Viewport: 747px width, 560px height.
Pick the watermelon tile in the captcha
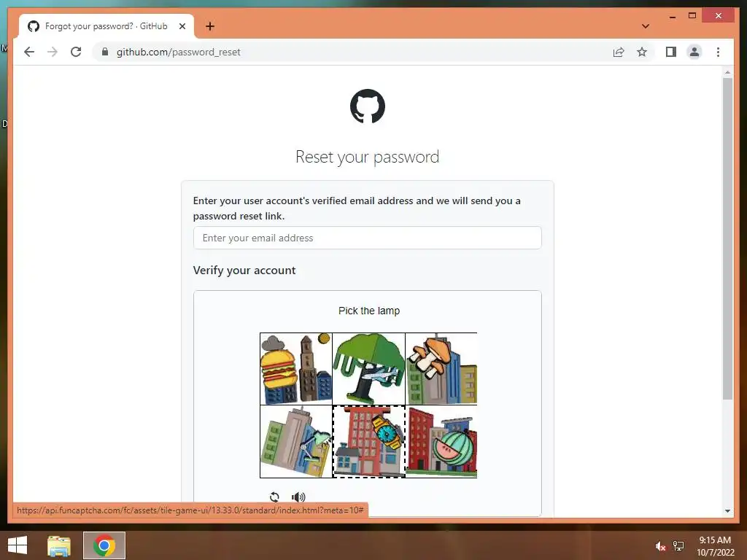pyautogui.click(x=441, y=441)
